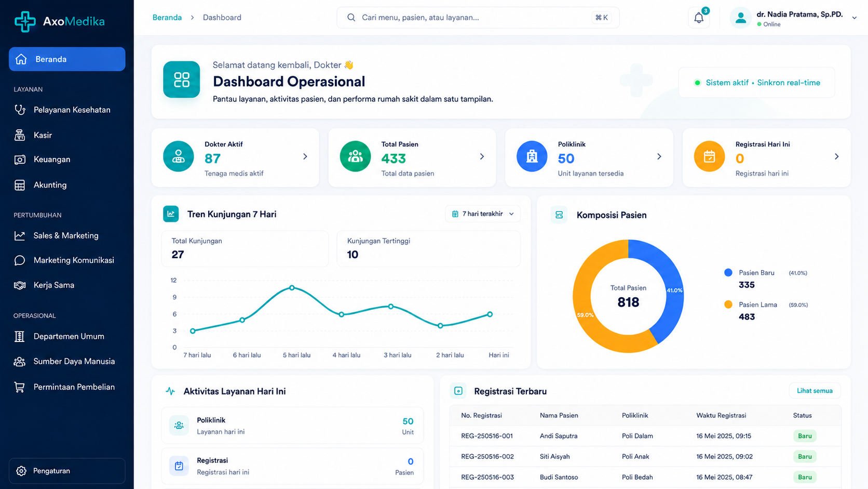Expand the Total Pasien card arrow
The width and height of the screenshot is (868, 489).
point(482,156)
